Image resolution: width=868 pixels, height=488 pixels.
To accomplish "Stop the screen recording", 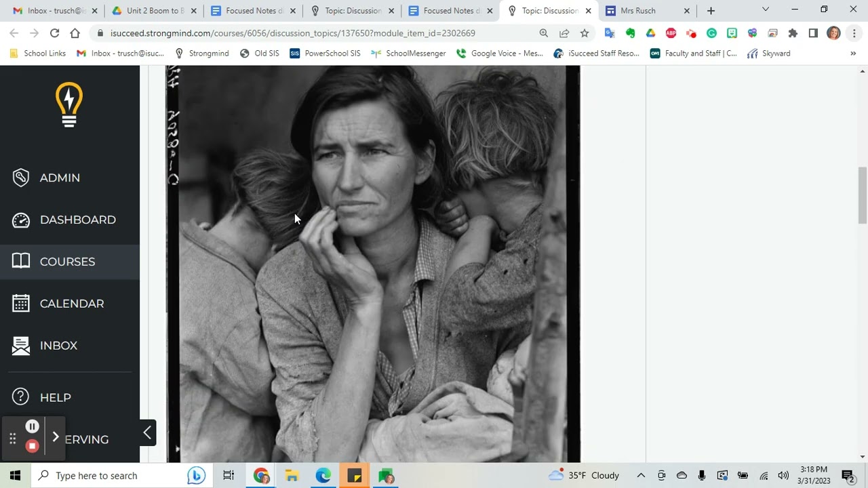I will click(x=32, y=446).
